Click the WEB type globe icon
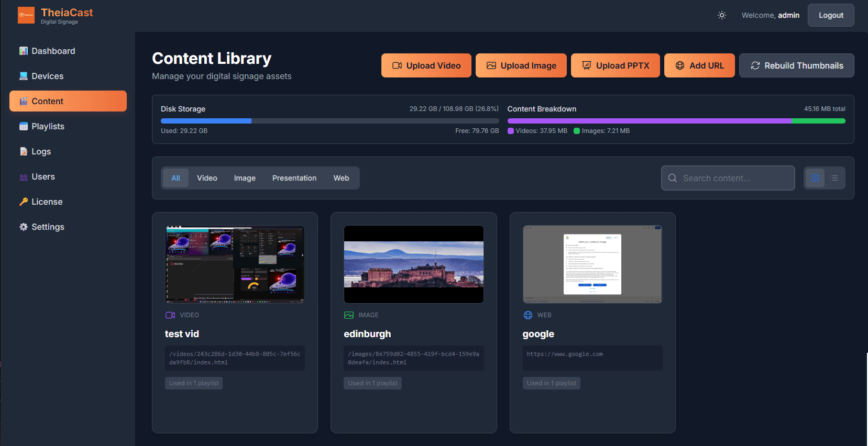This screenshot has width=868, height=446. coord(528,315)
